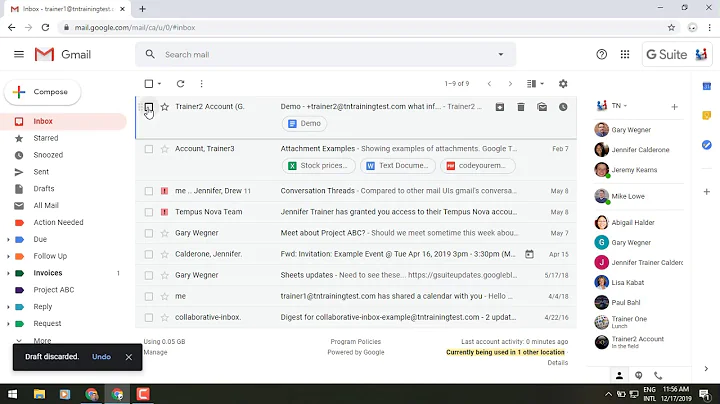This screenshot has height=404, width=720.
Task: Click the search magnifier icon
Action: pos(150,54)
